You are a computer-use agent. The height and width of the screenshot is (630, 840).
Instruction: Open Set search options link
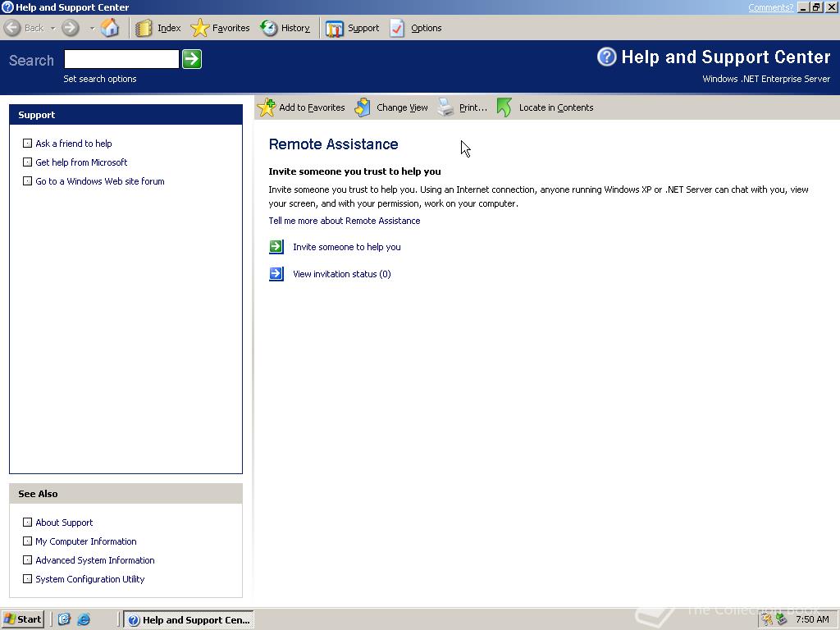[100, 79]
